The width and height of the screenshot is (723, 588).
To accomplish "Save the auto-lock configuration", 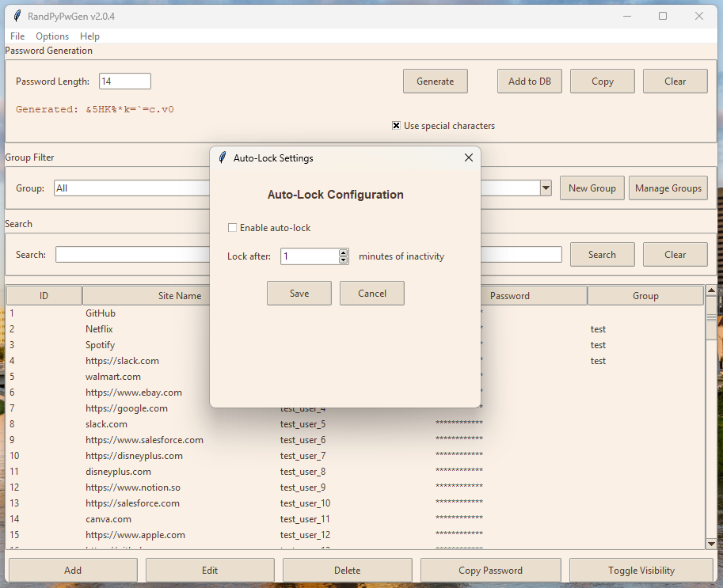I will (x=299, y=293).
